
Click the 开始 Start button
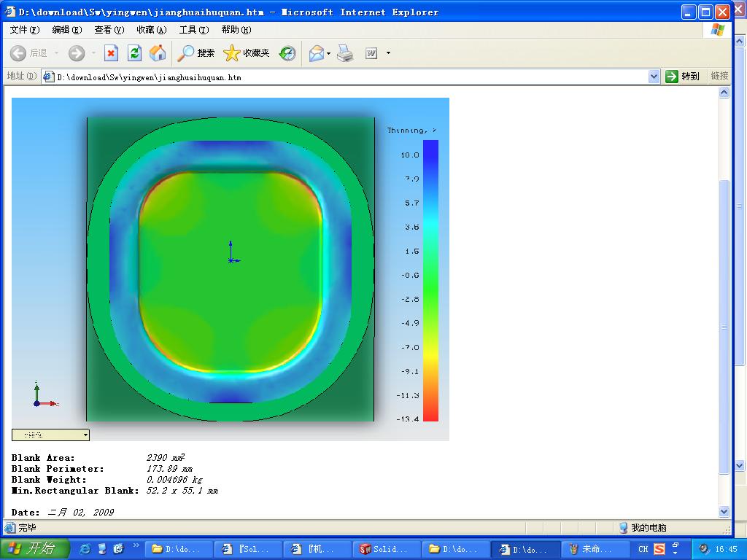click(x=35, y=549)
